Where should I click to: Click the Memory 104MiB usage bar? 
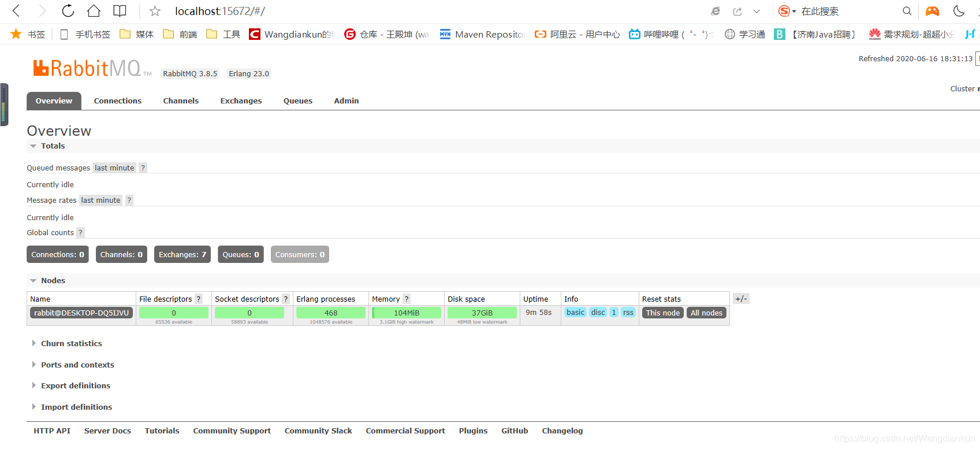click(x=407, y=313)
